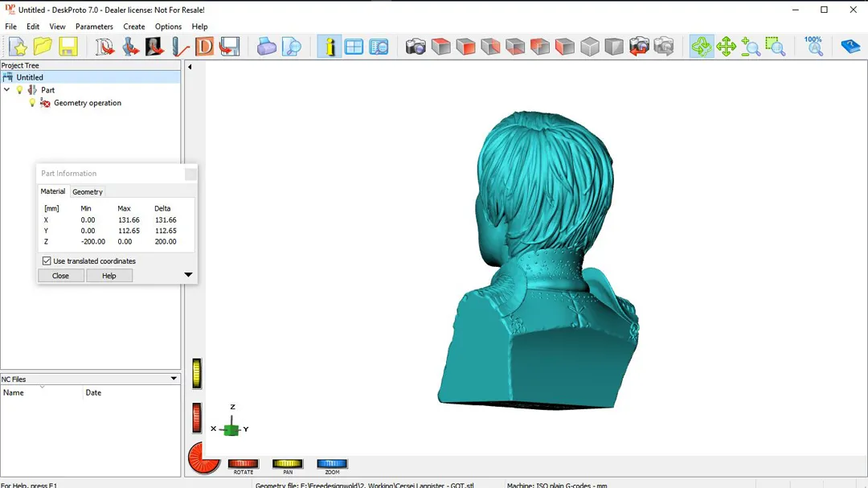Viewport: 868px width, 488px height.
Task: Select Geometry operation in the Project Tree
Action: click(x=88, y=103)
